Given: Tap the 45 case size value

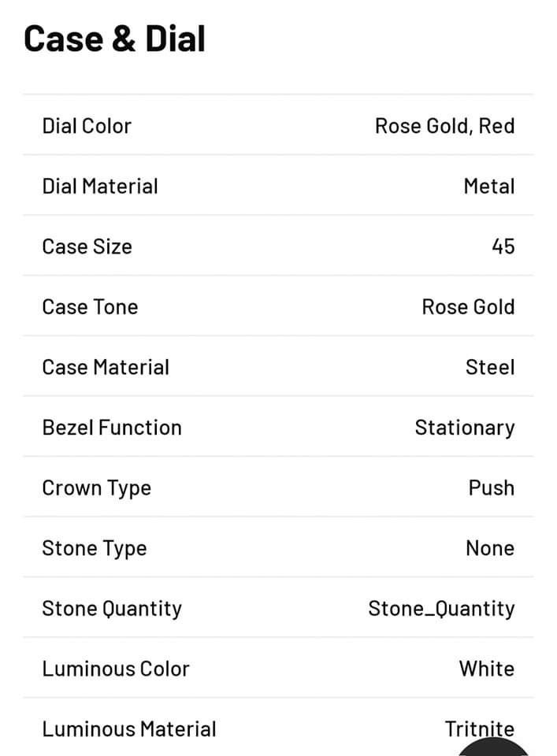Looking at the screenshot, I should pos(503,246).
